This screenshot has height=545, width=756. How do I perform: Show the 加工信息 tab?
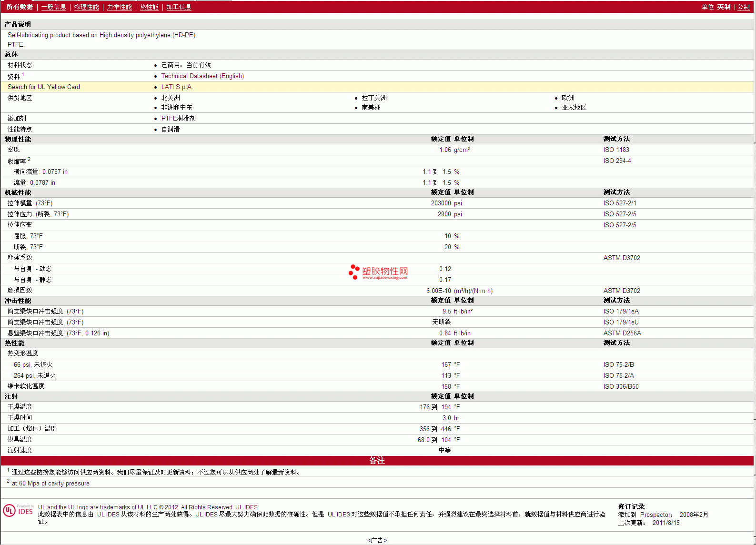click(x=179, y=7)
